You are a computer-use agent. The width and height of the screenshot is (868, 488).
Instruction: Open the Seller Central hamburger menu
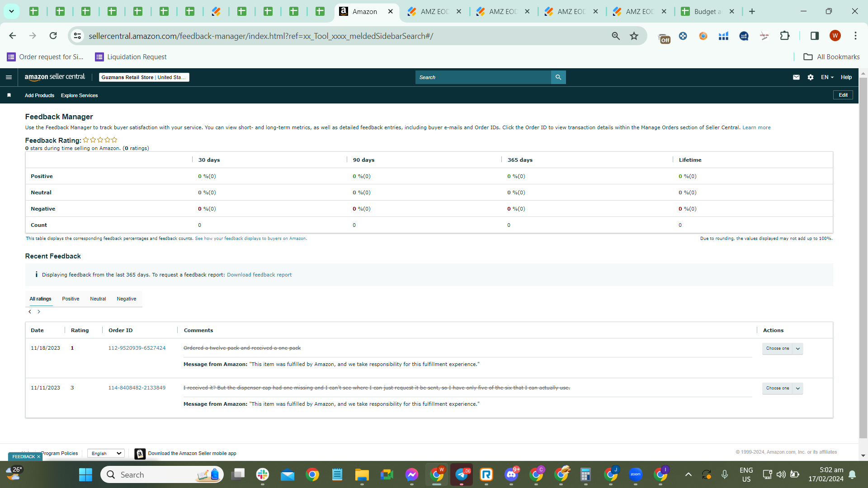[9, 77]
